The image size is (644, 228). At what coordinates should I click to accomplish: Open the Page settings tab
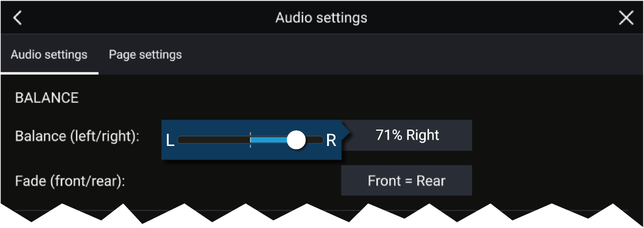(145, 54)
